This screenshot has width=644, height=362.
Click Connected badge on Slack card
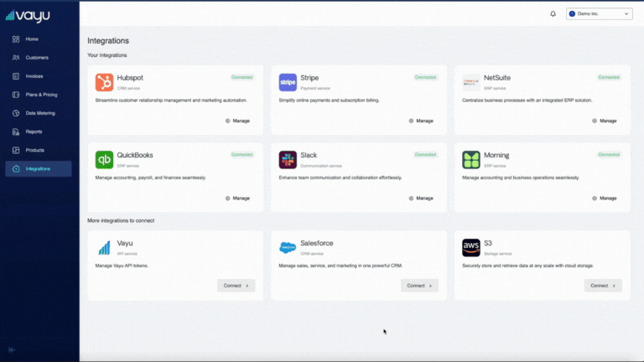[425, 155]
